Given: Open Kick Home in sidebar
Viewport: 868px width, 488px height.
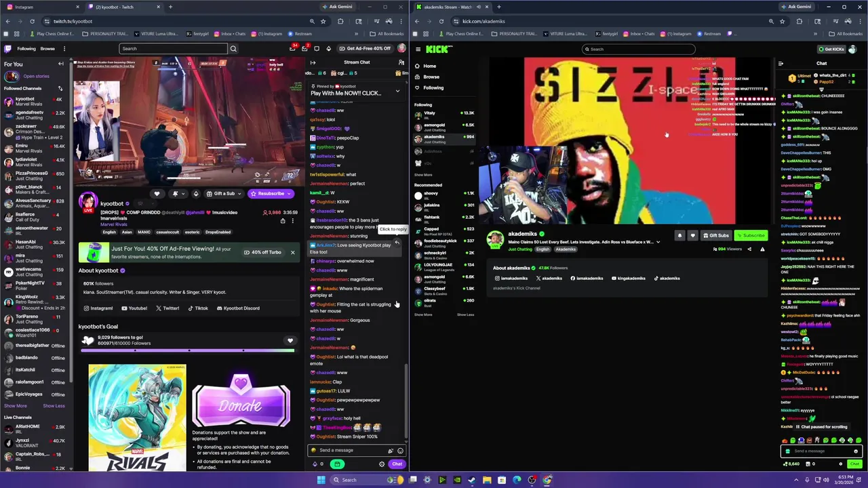Looking at the screenshot, I should tap(429, 66).
